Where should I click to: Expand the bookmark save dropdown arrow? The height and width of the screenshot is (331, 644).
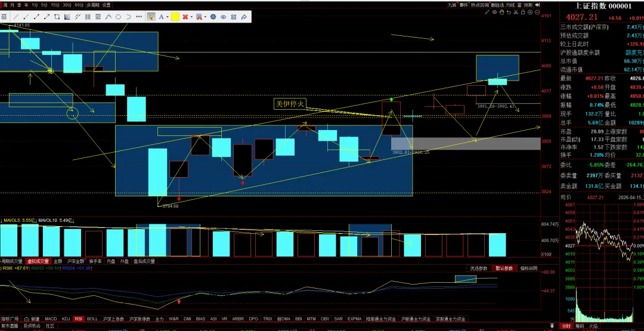[205, 17]
